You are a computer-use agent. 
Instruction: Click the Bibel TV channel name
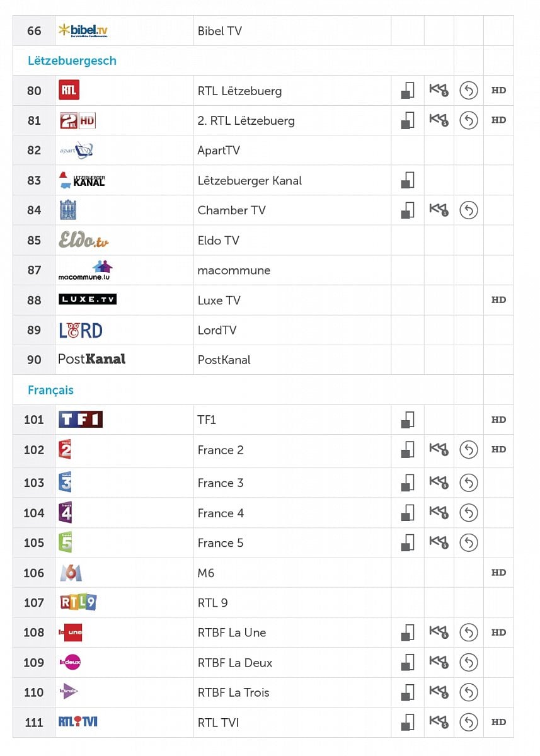219,31
